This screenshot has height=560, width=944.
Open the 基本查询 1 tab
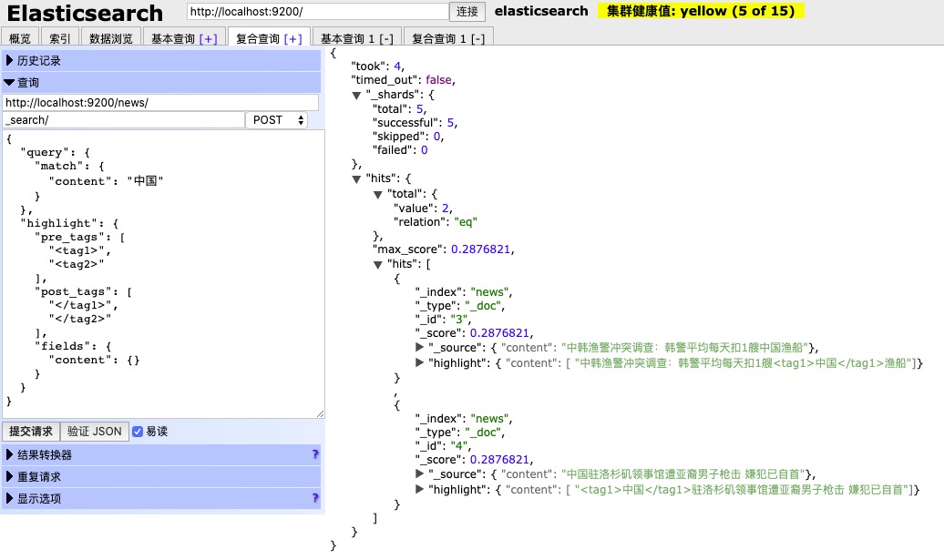[347, 38]
